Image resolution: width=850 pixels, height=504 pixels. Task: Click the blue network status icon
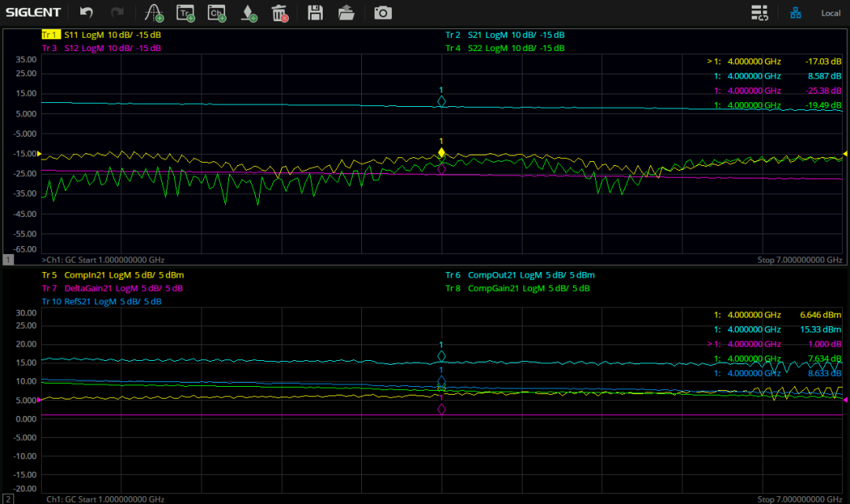796,13
